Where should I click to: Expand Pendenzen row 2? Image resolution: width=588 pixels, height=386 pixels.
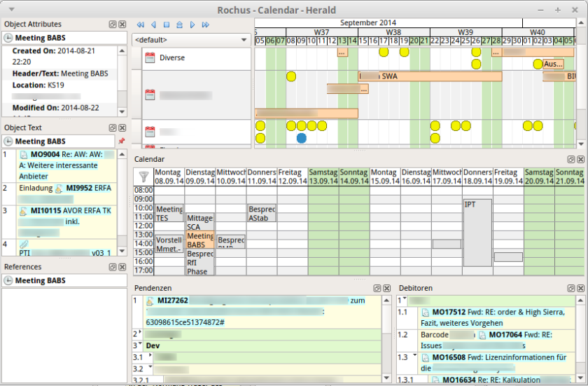pyautogui.click(x=140, y=332)
